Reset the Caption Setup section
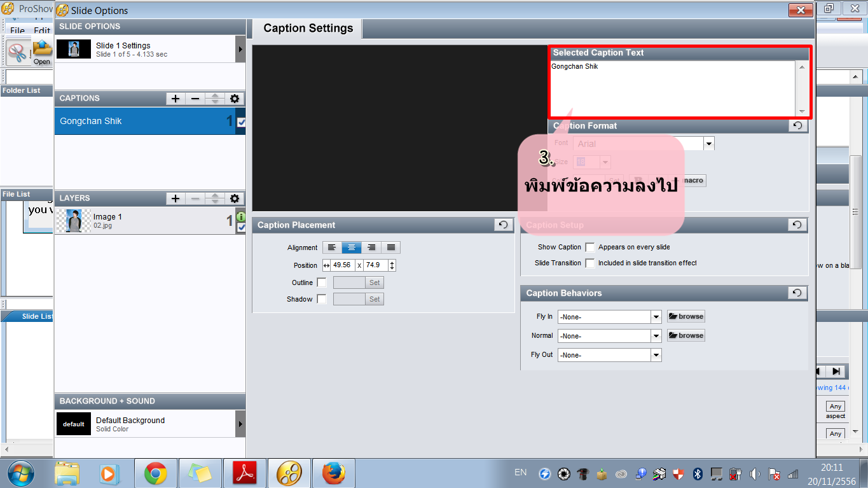The width and height of the screenshot is (868, 488). click(x=797, y=225)
